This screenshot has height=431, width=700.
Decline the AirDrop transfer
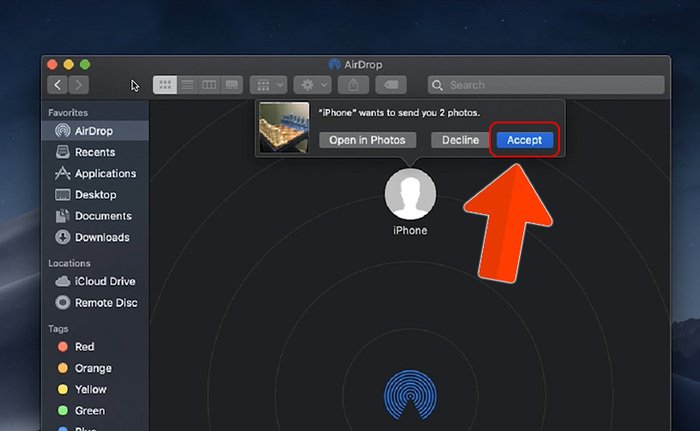click(x=460, y=140)
